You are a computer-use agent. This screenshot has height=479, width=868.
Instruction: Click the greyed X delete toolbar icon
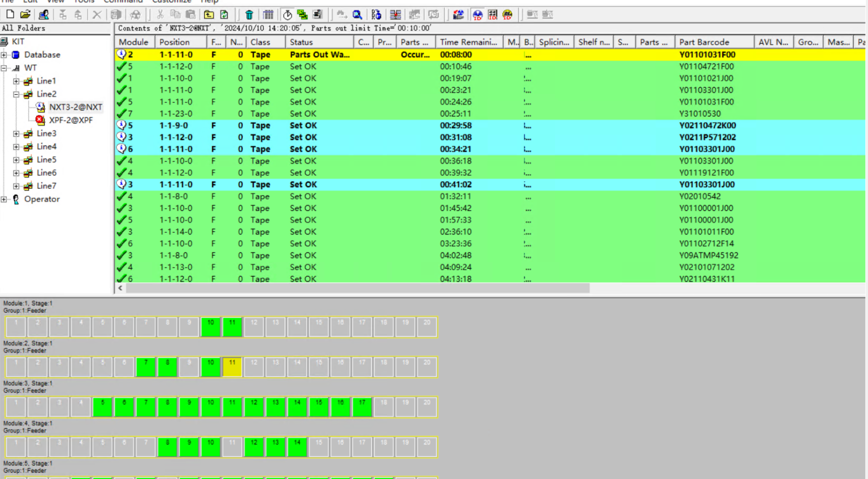(97, 14)
